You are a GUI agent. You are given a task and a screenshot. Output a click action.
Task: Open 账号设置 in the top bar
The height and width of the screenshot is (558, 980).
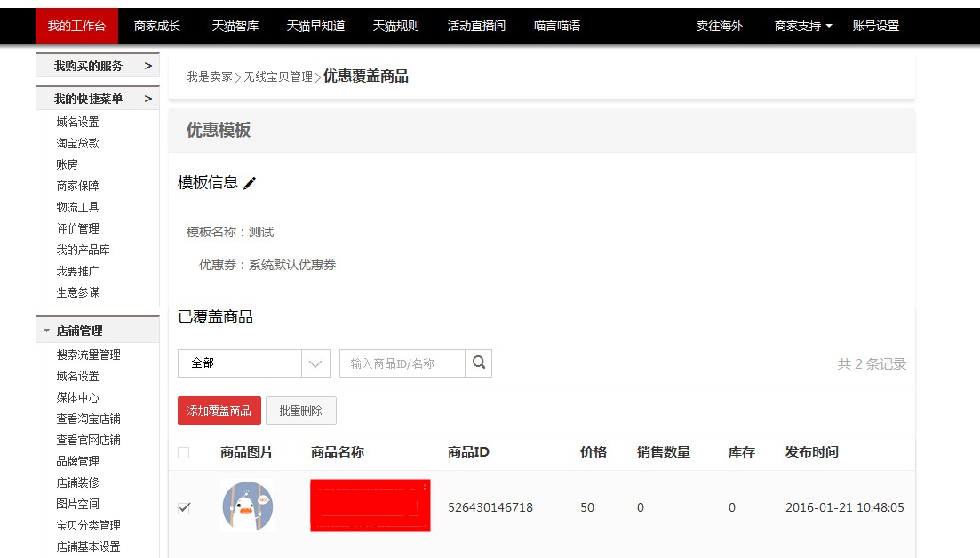tap(876, 27)
